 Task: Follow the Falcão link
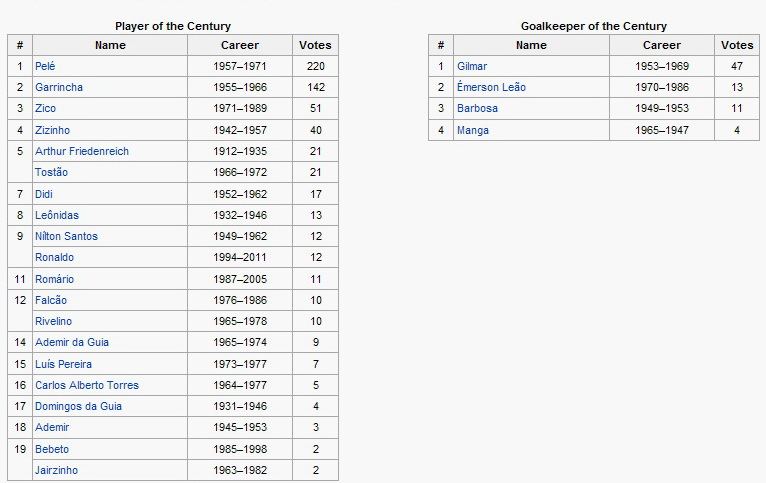click(51, 300)
